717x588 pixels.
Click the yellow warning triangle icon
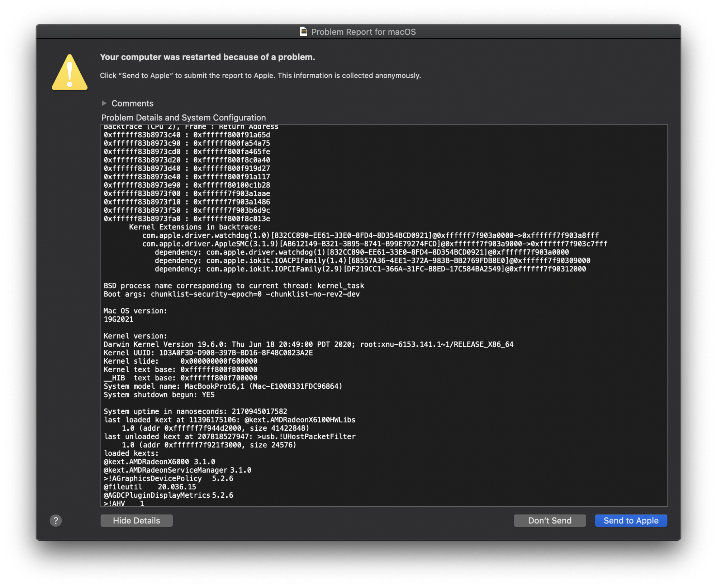70,72
